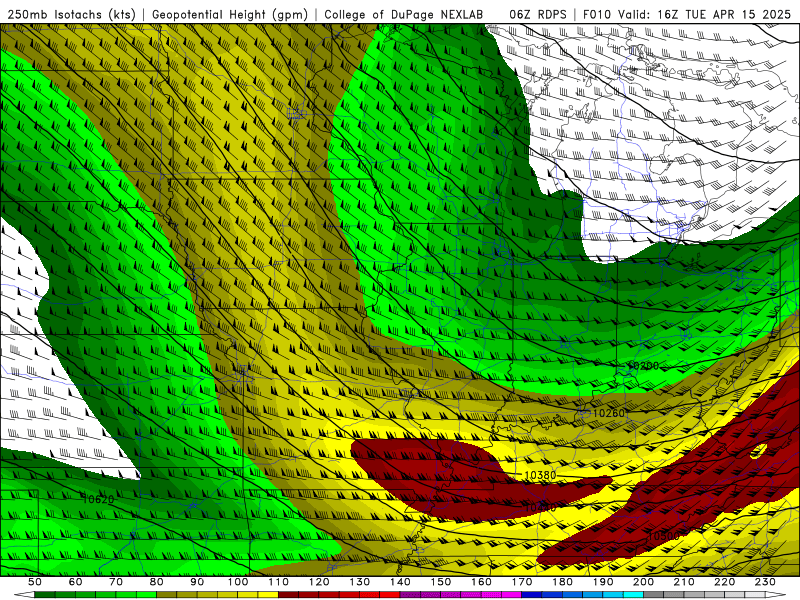Click the '250mb Isotachs (kts)' title text

(x=71, y=15)
